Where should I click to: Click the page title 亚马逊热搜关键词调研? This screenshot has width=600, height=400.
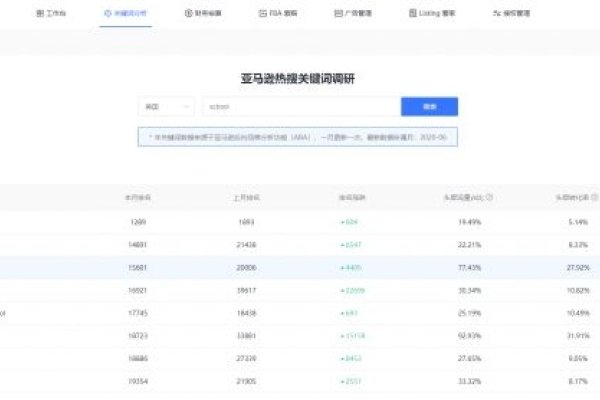298,78
